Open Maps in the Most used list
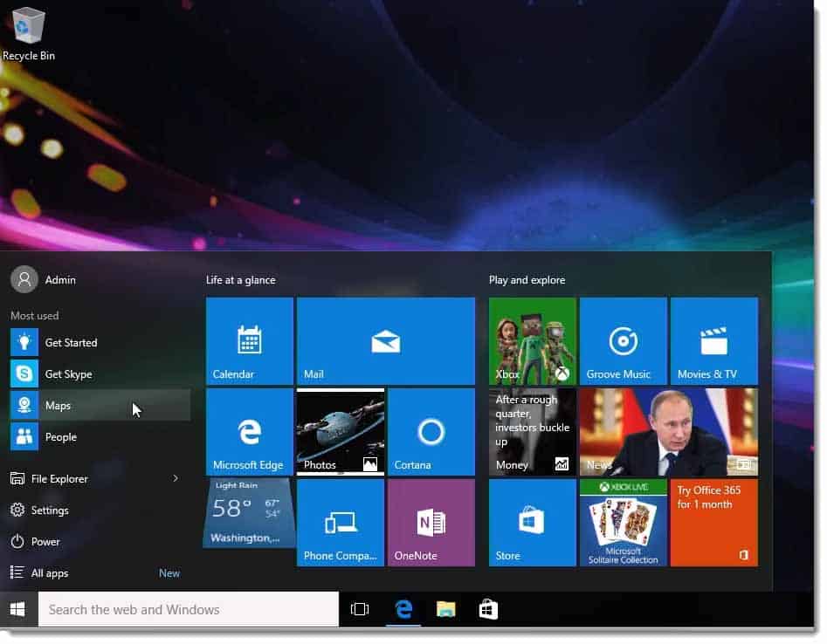 (x=100, y=405)
